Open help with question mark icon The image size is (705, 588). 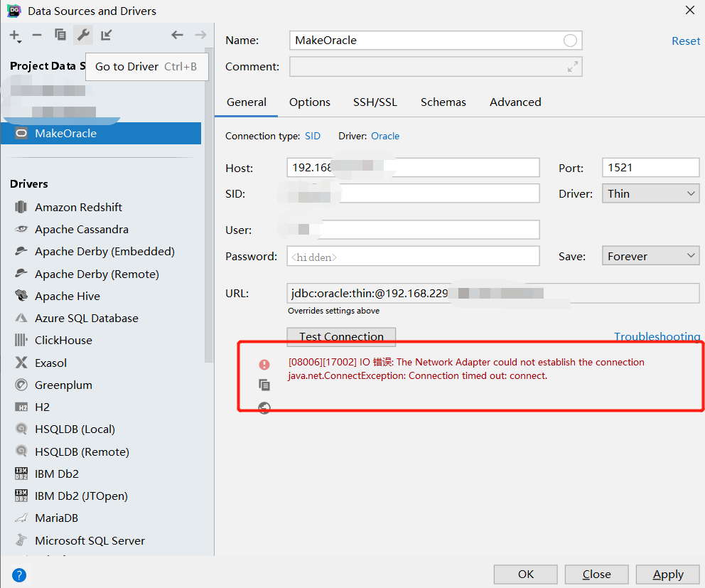(19, 575)
